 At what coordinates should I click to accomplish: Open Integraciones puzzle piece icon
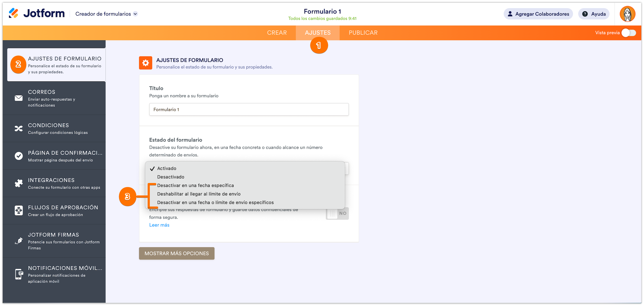[x=19, y=183]
